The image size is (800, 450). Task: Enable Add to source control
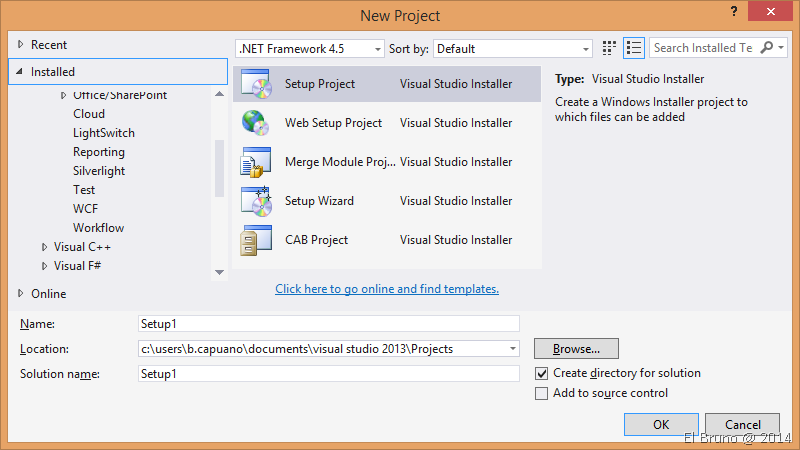542,393
